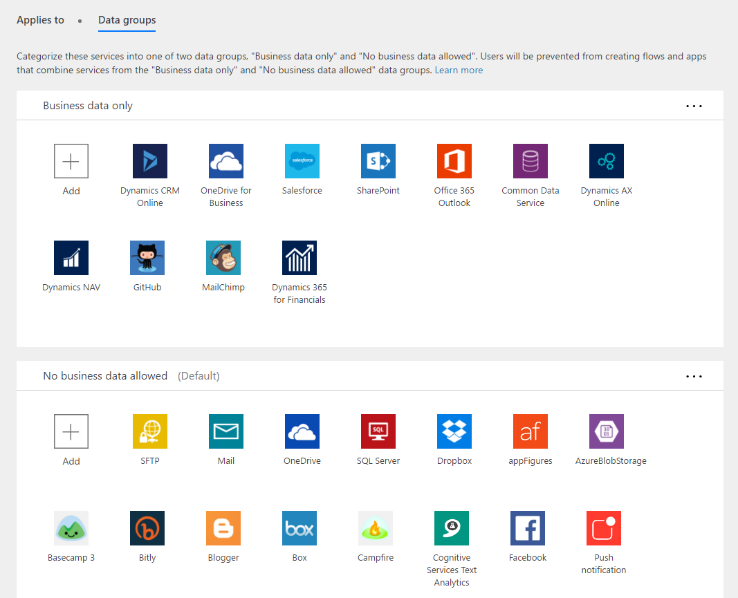Select the Blogger service icon
The image size is (738, 598).
tap(223, 528)
